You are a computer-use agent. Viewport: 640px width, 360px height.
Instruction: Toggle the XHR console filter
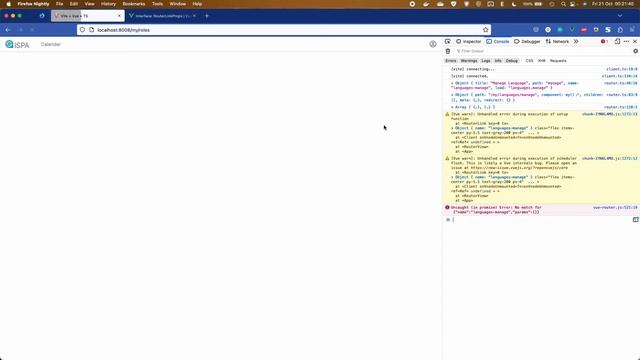541,60
